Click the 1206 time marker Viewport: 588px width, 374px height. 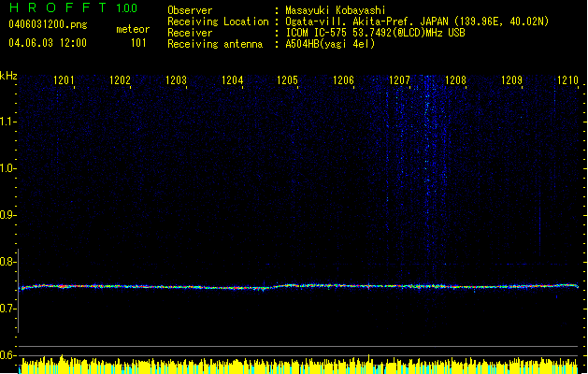tap(343, 80)
